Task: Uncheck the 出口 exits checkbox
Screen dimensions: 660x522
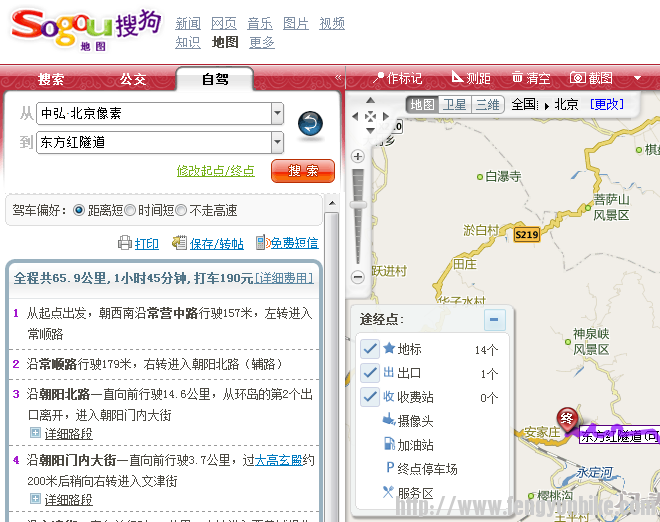Action: pyautogui.click(x=370, y=373)
